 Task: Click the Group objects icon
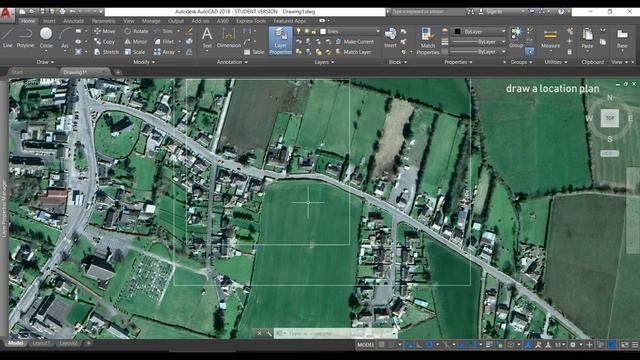coord(516,38)
